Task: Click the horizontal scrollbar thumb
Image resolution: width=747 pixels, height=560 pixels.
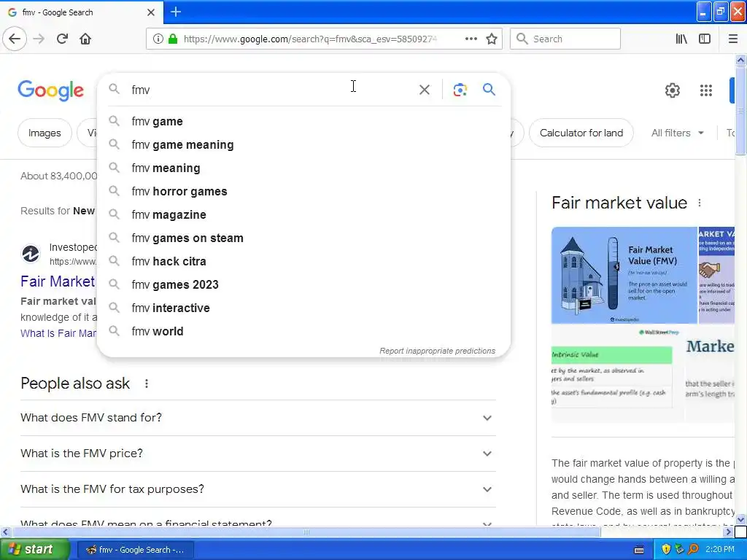Action: [x=306, y=532]
